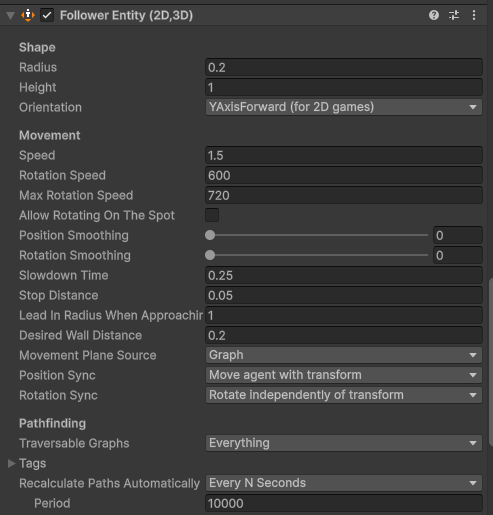Click the Period input field

(x=344, y=503)
